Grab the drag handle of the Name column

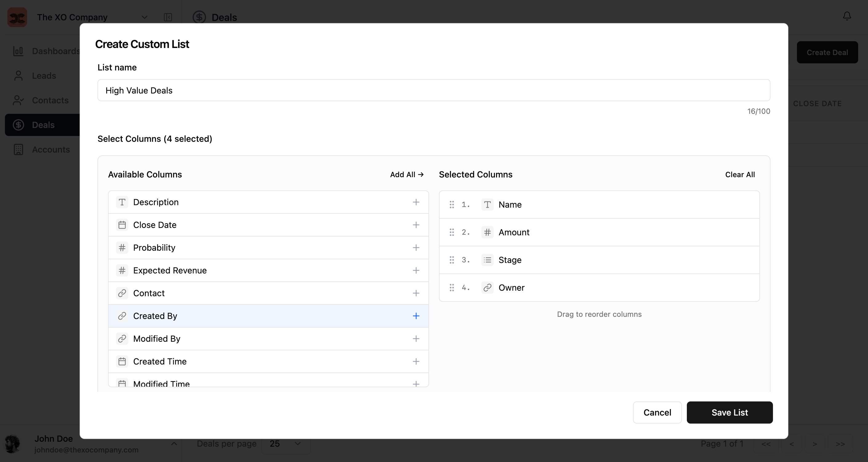452,205
